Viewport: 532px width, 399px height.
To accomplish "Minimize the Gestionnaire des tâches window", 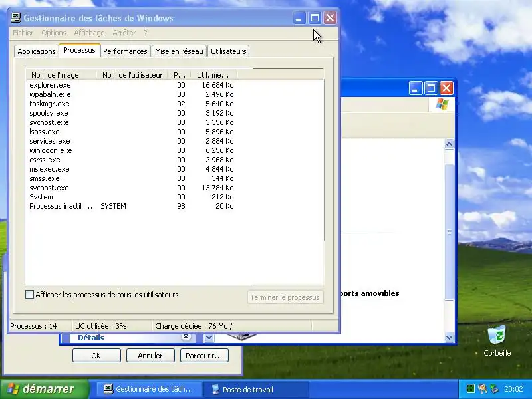I will click(299, 18).
